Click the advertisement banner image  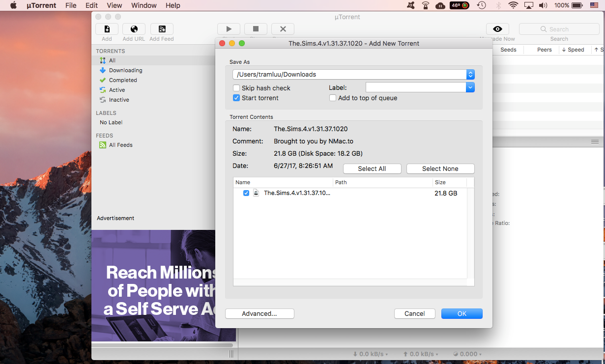coord(153,286)
